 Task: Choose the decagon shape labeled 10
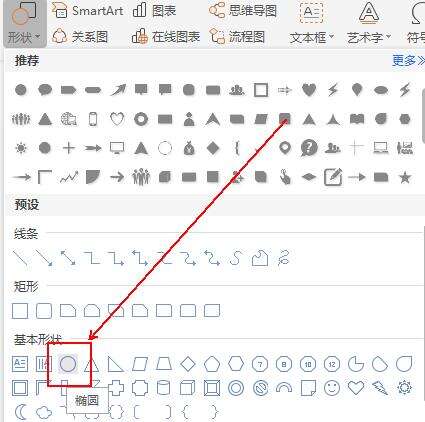coord(308,364)
